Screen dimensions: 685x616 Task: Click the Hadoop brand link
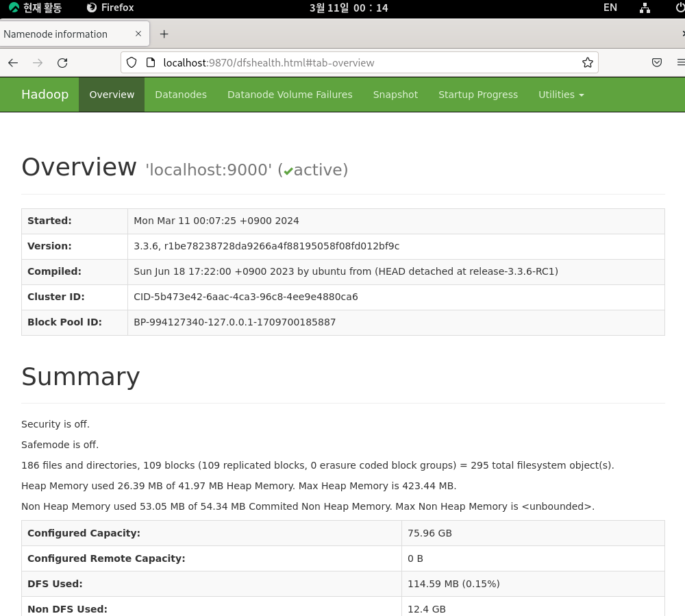tap(45, 95)
